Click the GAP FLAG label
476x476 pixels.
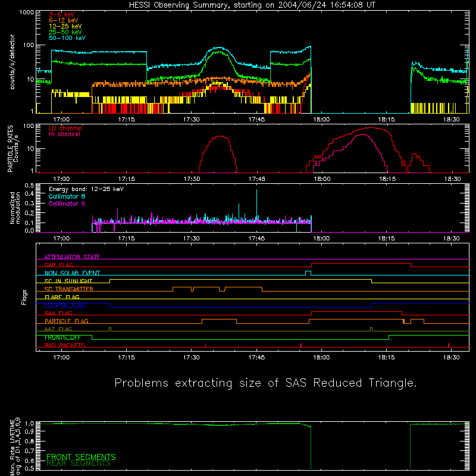point(58,265)
